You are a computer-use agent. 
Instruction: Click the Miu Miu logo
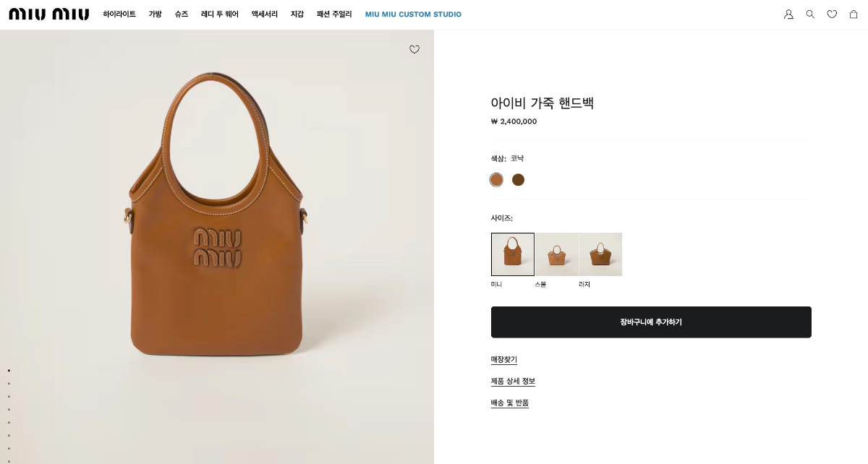49,14
